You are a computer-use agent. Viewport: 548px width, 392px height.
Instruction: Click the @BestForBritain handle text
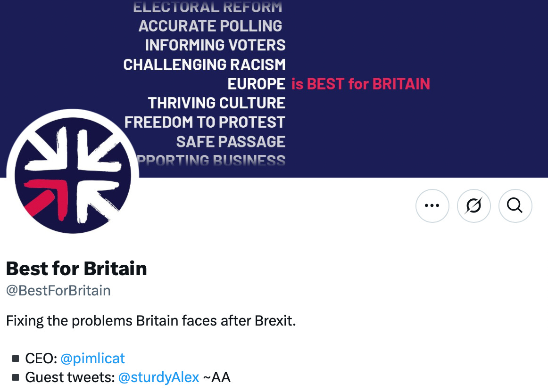click(x=58, y=290)
